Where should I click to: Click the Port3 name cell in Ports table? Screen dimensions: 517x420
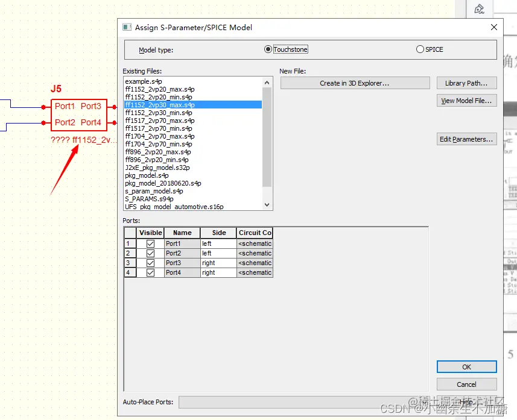click(x=182, y=263)
